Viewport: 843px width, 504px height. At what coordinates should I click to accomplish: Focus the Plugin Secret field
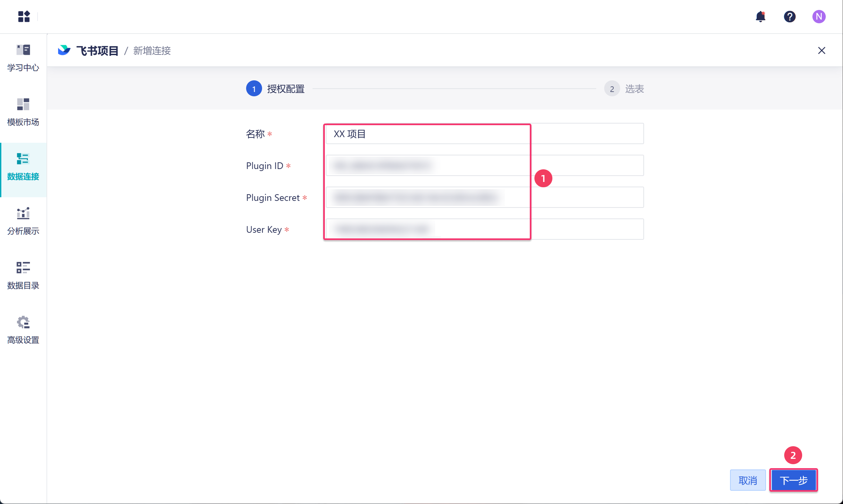pyautogui.click(x=484, y=197)
